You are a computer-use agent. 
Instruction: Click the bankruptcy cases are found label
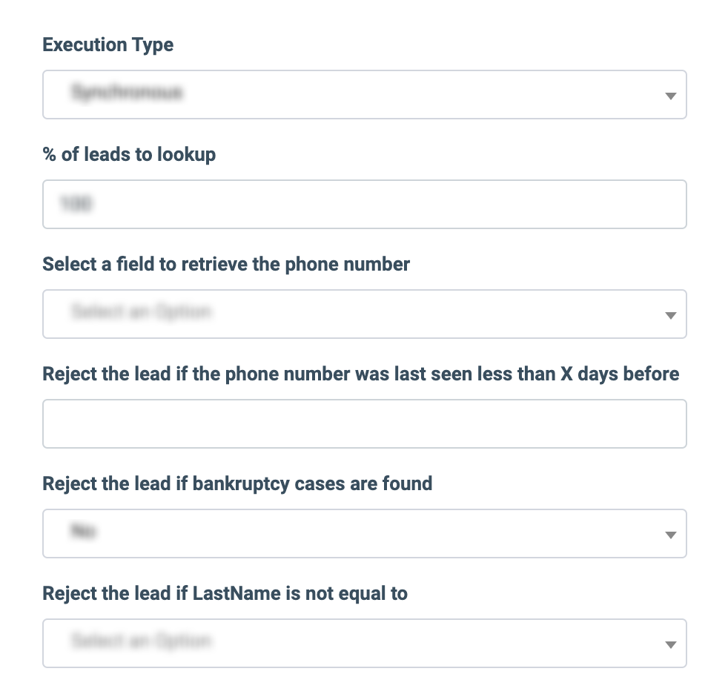coord(237,483)
